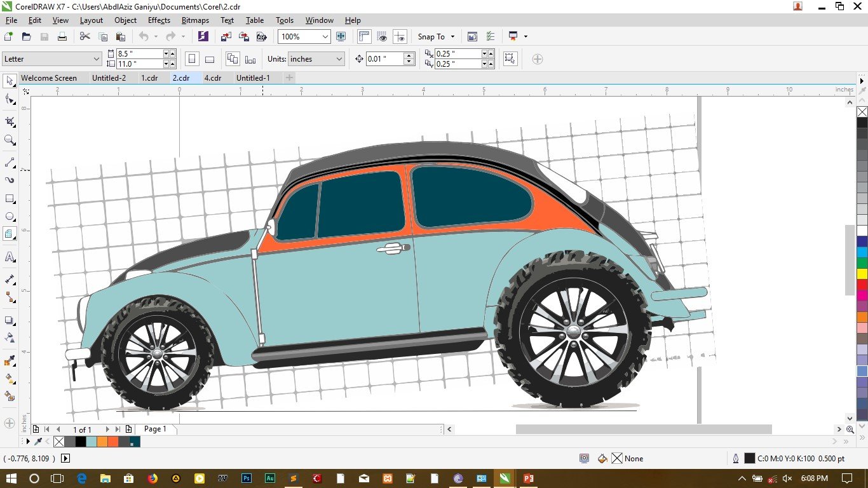The width and height of the screenshot is (868, 488).
Task: Click the New document icon
Action: coord(9,37)
